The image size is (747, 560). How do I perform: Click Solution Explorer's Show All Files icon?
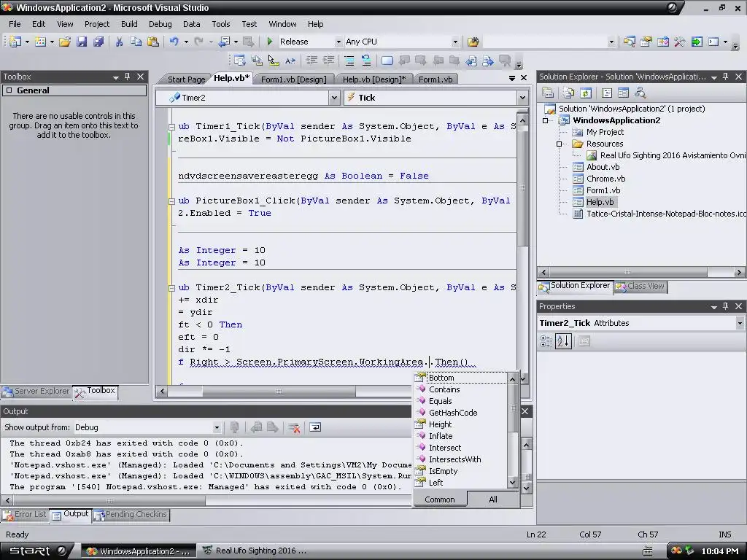pos(569,93)
